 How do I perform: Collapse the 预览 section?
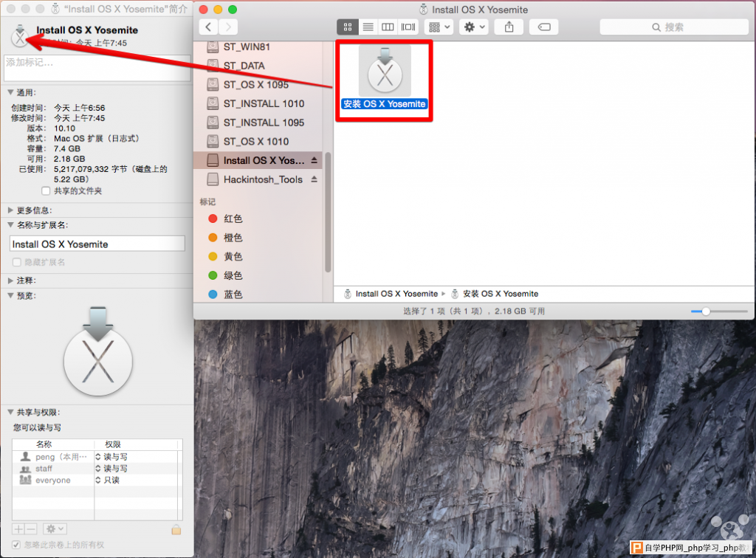pos(10,295)
